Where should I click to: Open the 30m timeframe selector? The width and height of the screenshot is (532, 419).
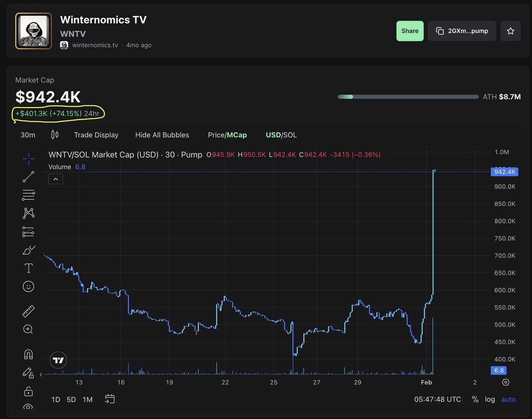[28, 135]
